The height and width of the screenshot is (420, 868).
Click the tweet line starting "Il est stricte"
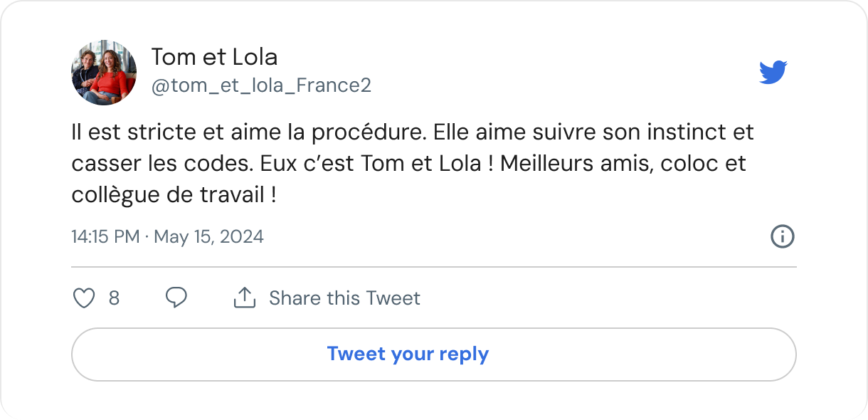[x=412, y=132]
